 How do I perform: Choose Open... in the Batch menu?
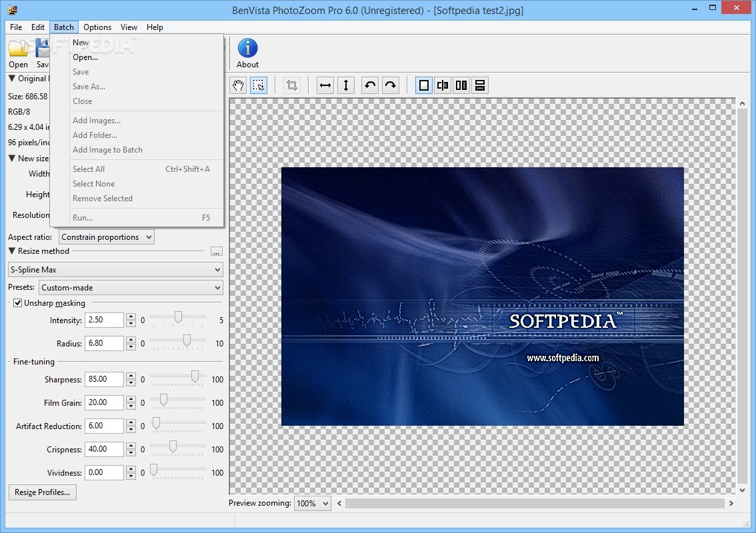tap(137, 57)
